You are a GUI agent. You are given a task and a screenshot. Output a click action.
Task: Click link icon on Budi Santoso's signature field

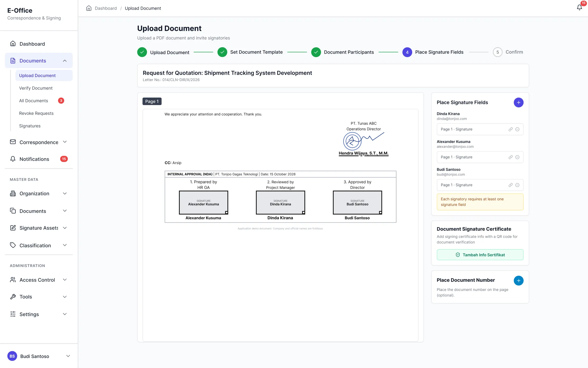point(511,185)
